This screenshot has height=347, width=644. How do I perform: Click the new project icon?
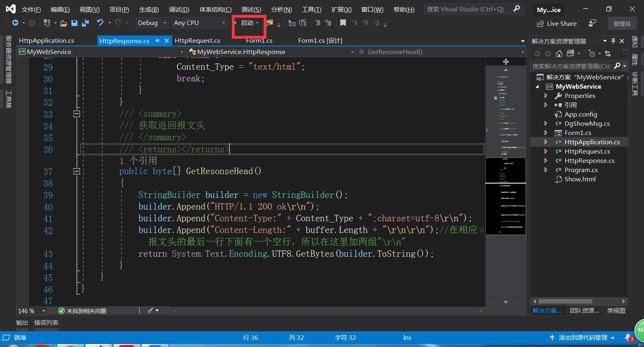(x=47, y=23)
